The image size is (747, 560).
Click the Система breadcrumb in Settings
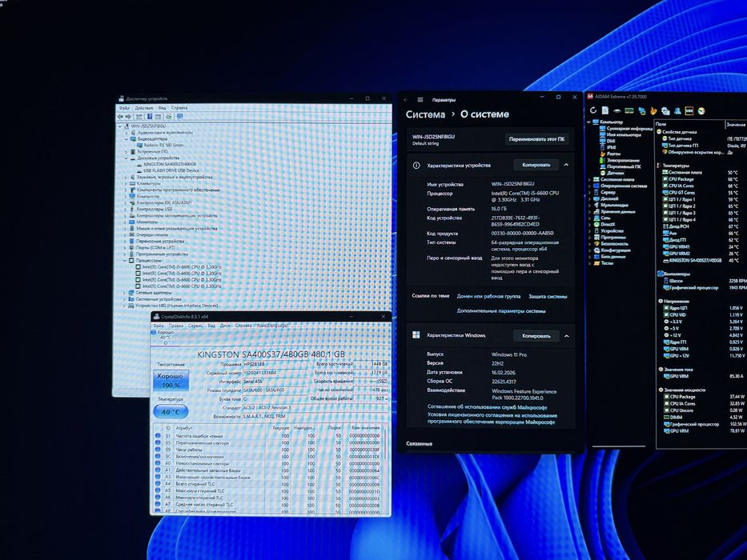click(425, 114)
